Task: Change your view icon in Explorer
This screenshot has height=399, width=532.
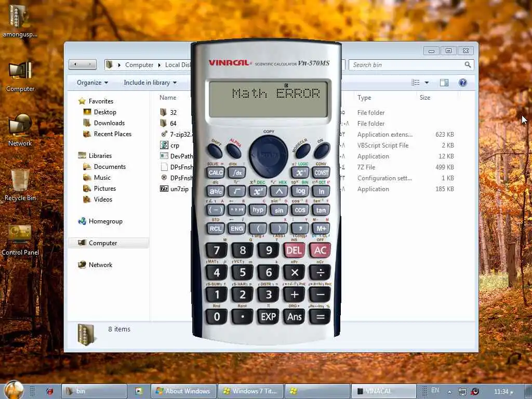Action: (x=416, y=83)
